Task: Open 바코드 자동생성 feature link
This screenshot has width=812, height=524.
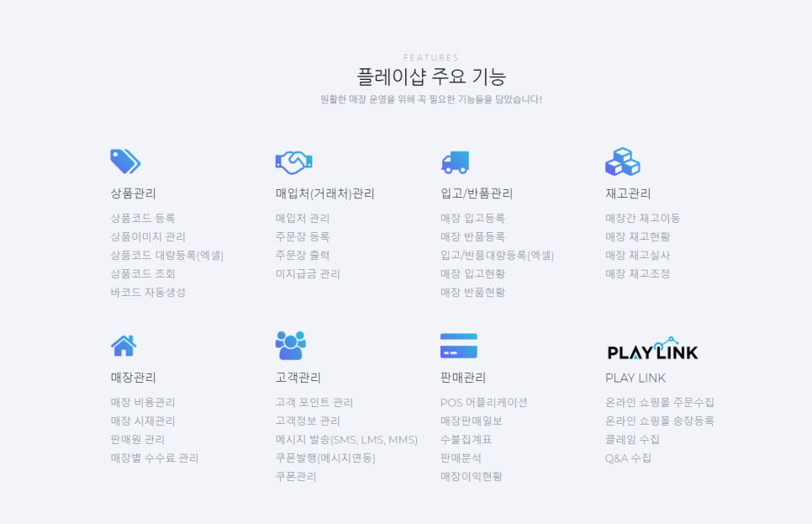Action: [x=148, y=292]
